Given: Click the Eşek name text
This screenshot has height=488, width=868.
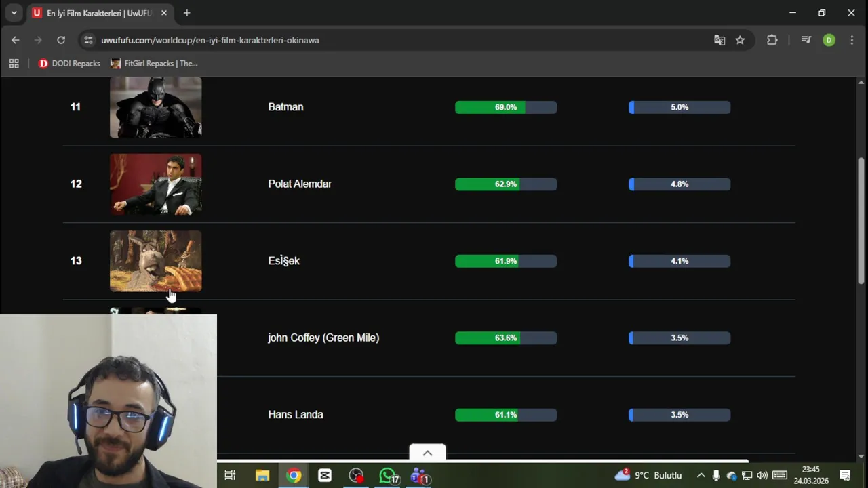Looking at the screenshot, I should 283,261.
